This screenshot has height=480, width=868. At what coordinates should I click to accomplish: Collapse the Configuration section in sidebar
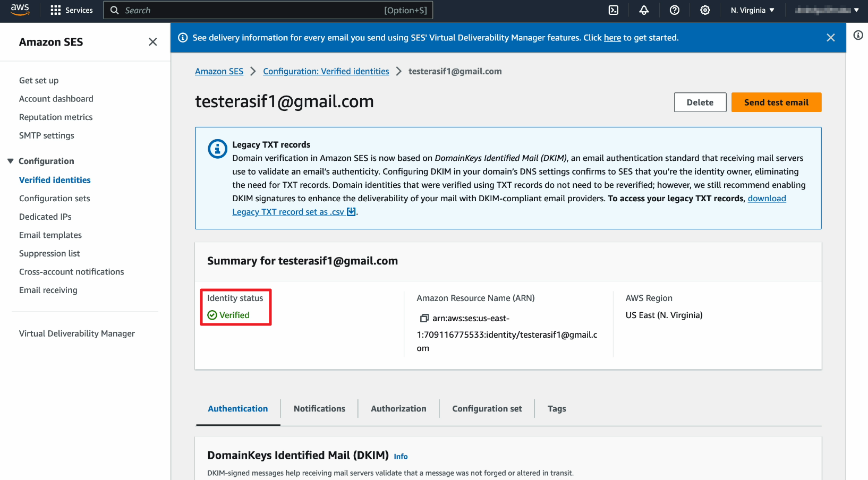[11, 161]
